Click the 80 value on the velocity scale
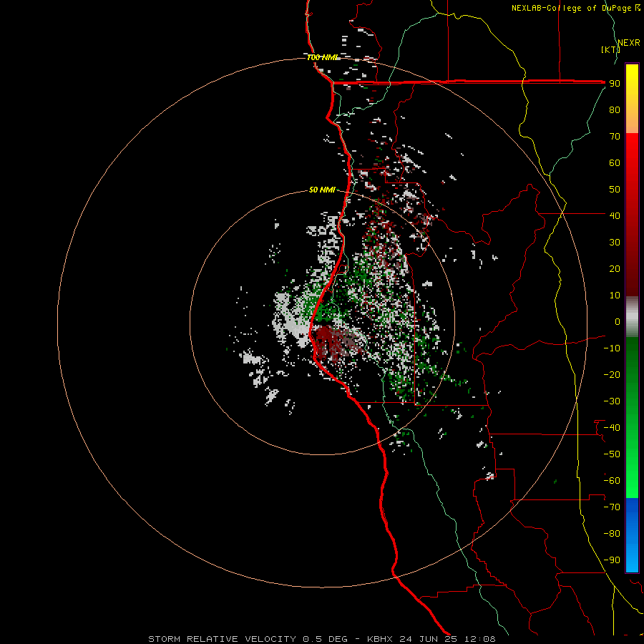Image resolution: width=644 pixels, height=644 pixels. 615,109
